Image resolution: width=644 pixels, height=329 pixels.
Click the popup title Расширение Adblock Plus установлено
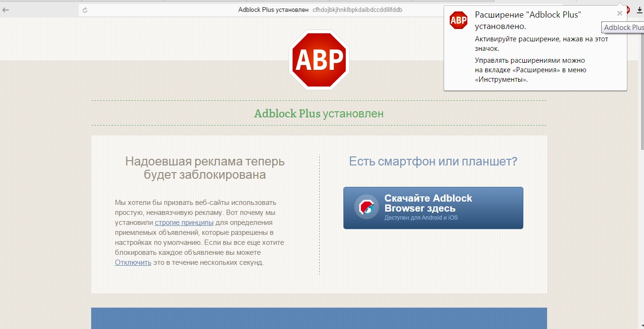click(528, 20)
